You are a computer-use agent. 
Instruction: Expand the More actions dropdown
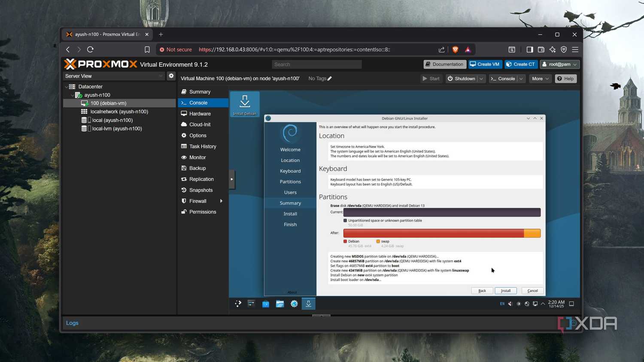click(x=540, y=78)
